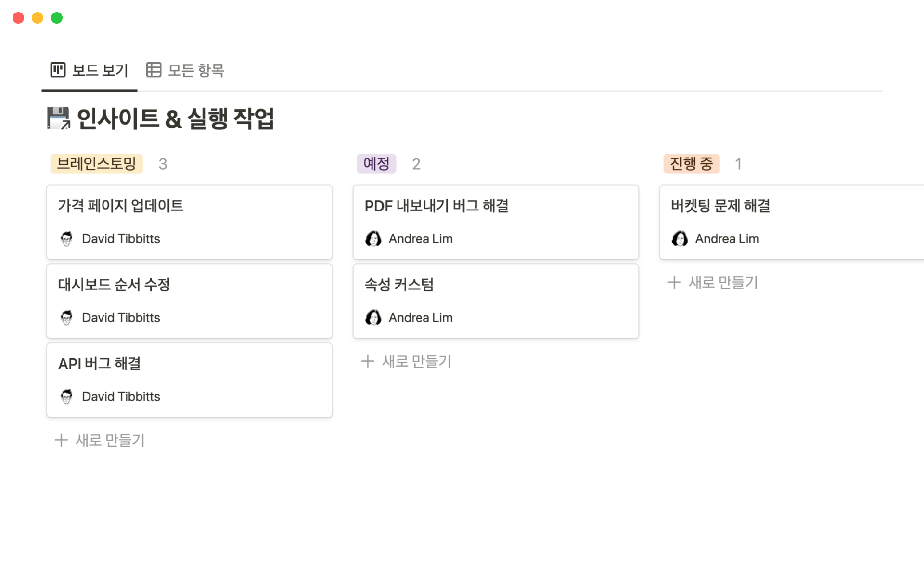Click the floppy disk page icon
Image resolution: width=924 pixels, height=578 pixels.
59,118
